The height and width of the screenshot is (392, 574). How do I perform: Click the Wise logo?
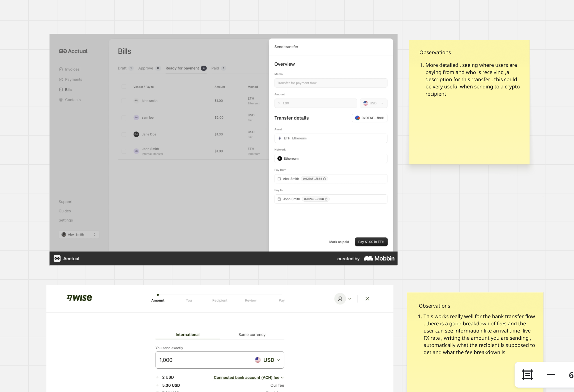coord(79,298)
